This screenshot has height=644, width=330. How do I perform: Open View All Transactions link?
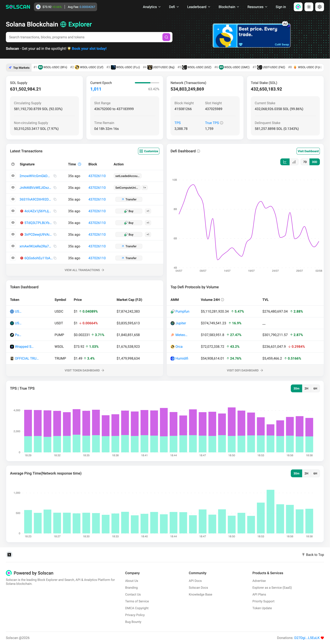(x=84, y=270)
